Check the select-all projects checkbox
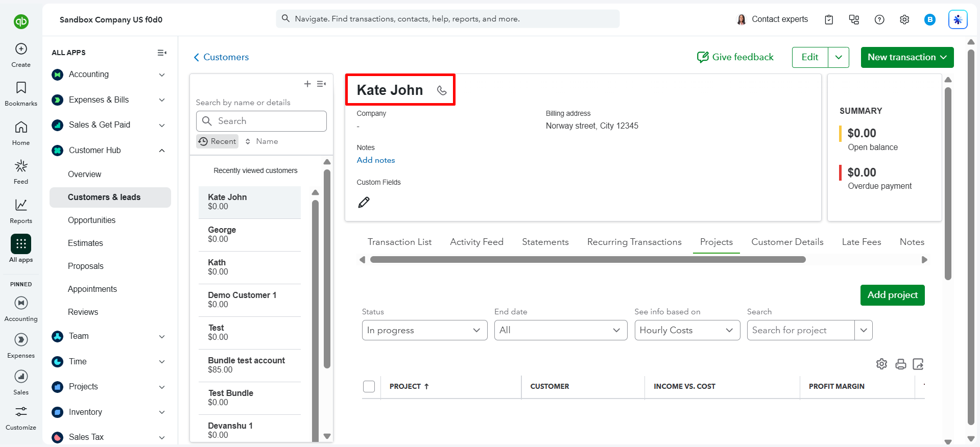Image resolution: width=980 pixels, height=447 pixels. point(369,386)
